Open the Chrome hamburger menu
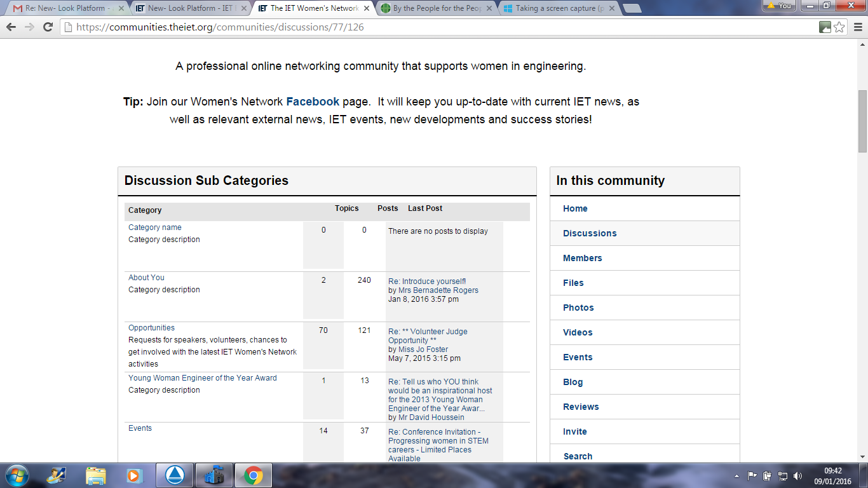 856,27
